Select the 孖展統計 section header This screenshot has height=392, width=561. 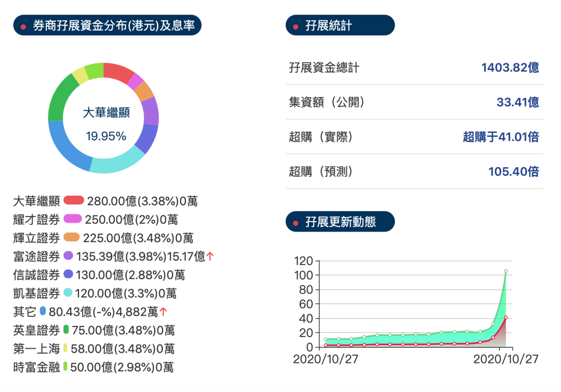tap(340, 25)
